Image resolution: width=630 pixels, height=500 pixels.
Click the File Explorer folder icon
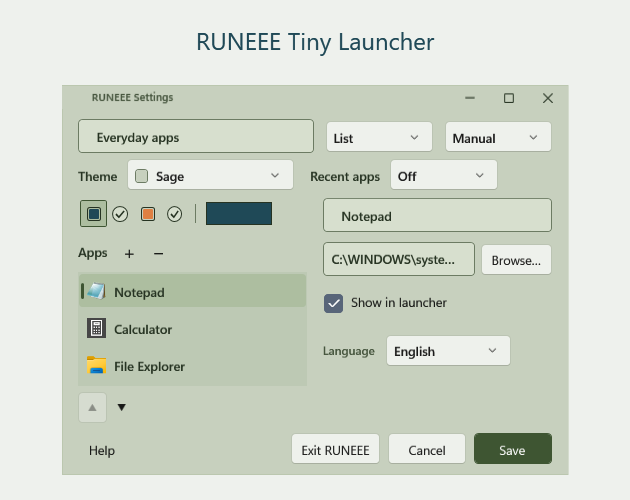pyautogui.click(x=96, y=365)
